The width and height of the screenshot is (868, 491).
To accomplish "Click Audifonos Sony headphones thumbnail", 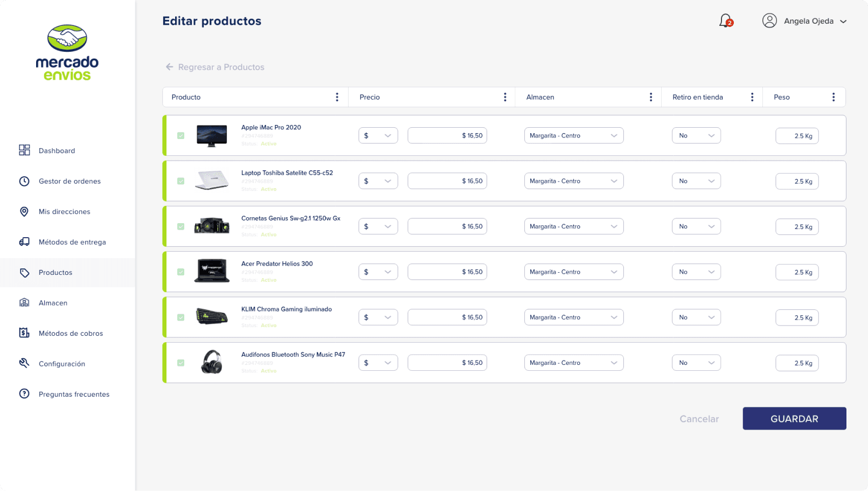I will (212, 362).
